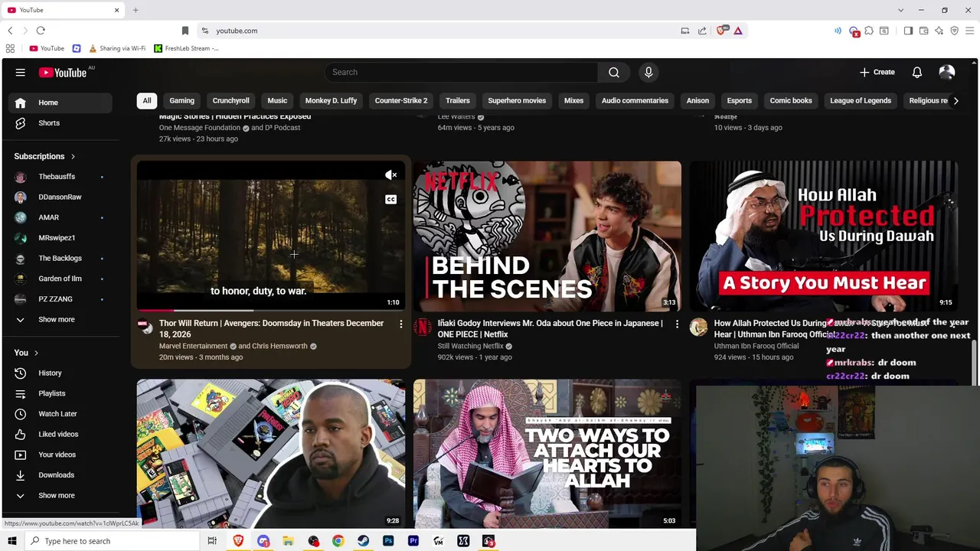The image size is (980, 551).
Task: Select the Gaming filter chip
Action: click(181, 100)
